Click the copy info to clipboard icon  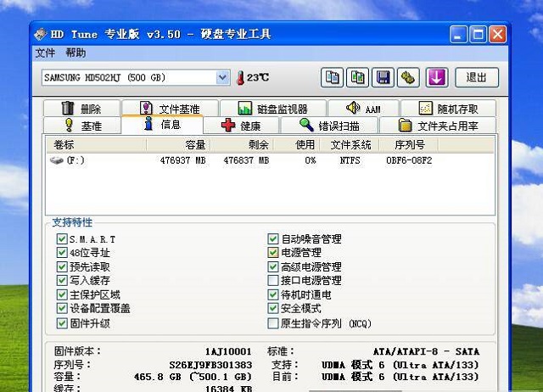click(x=332, y=77)
